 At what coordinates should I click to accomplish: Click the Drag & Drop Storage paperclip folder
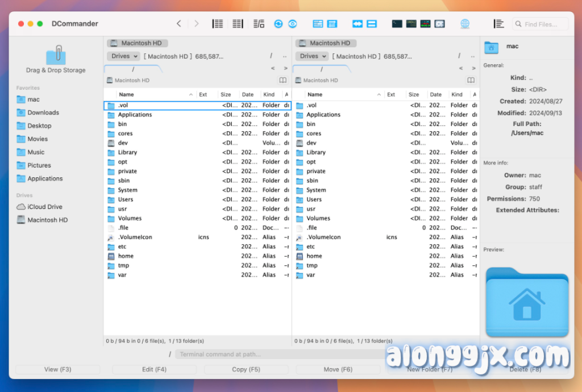point(56,56)
